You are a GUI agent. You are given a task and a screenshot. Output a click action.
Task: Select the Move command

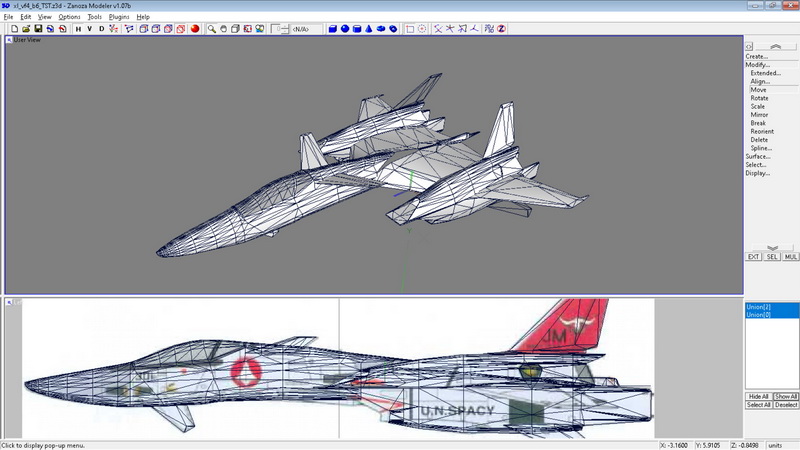coord(758,90)
